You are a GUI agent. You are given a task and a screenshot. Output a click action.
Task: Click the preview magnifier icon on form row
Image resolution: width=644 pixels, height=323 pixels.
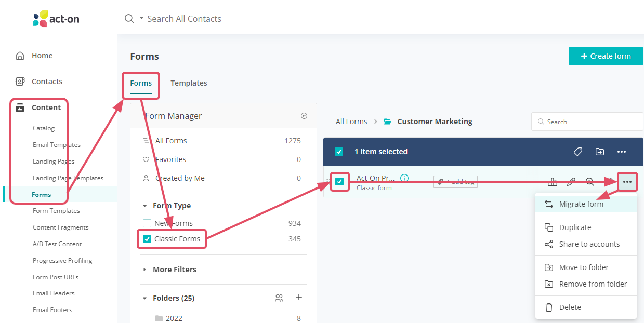[x=590, y=182]
